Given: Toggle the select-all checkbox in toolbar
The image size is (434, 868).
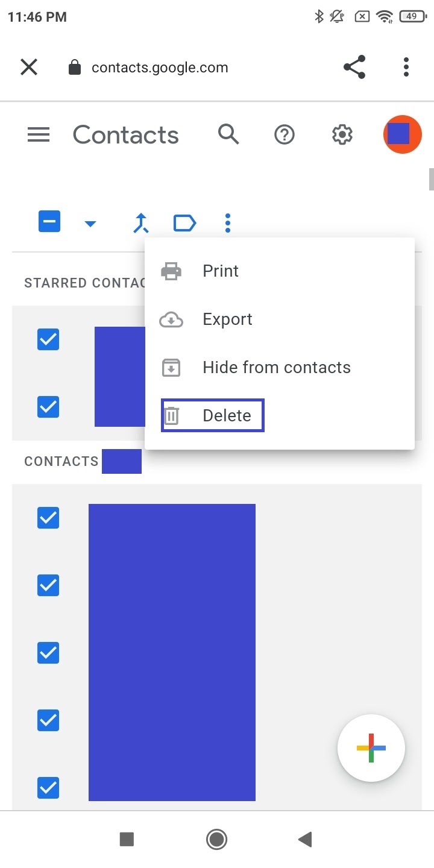Looking at the screenshot, I should [x=49, y=222].
